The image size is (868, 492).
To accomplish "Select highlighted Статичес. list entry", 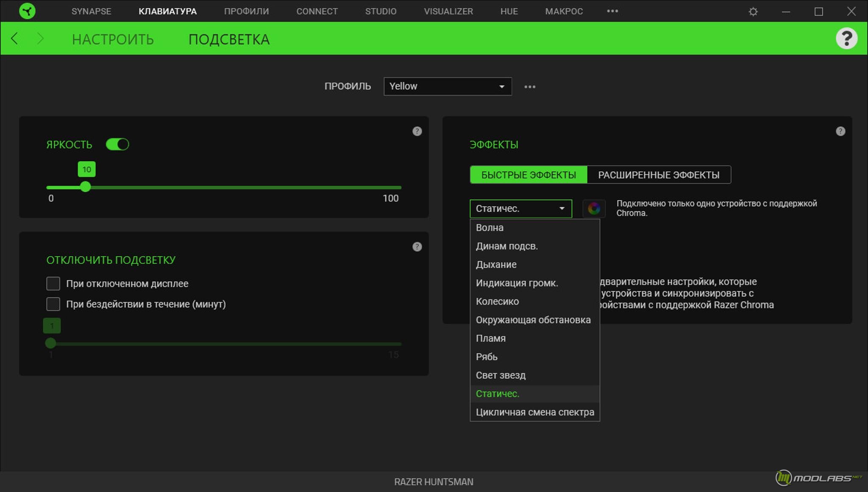I will (x=535, y=394).
